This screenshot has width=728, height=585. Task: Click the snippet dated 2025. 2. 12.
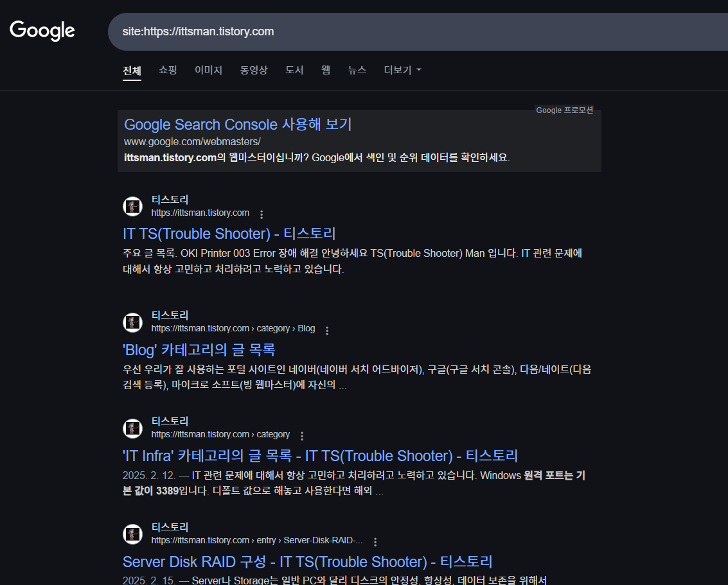coord(354,483)
